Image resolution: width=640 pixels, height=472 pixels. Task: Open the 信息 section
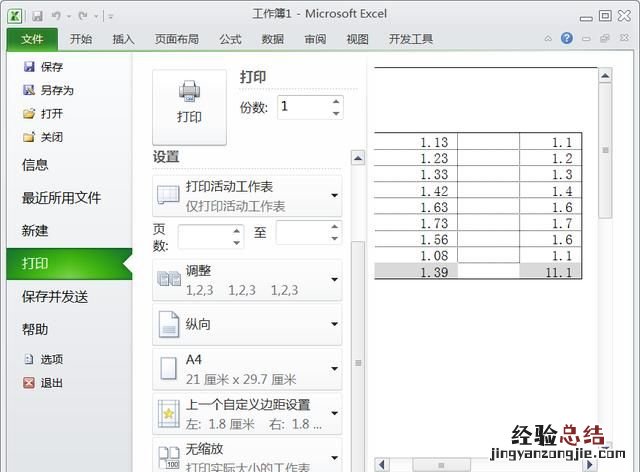click(x=35, y=165)
